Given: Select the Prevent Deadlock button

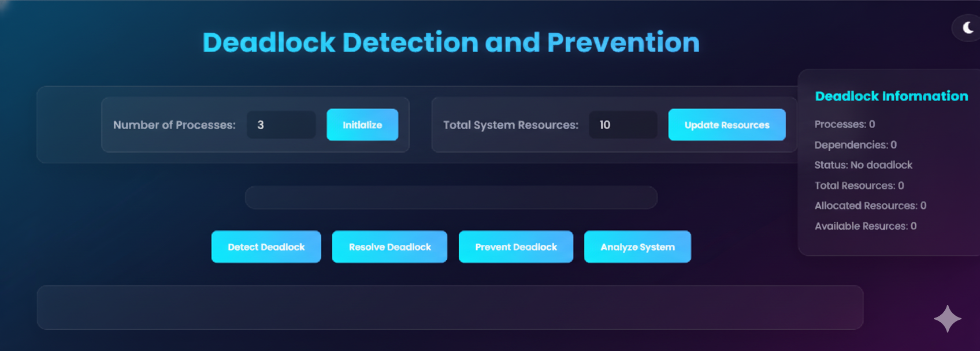Looking at the screenshot, I should point(515,247).
